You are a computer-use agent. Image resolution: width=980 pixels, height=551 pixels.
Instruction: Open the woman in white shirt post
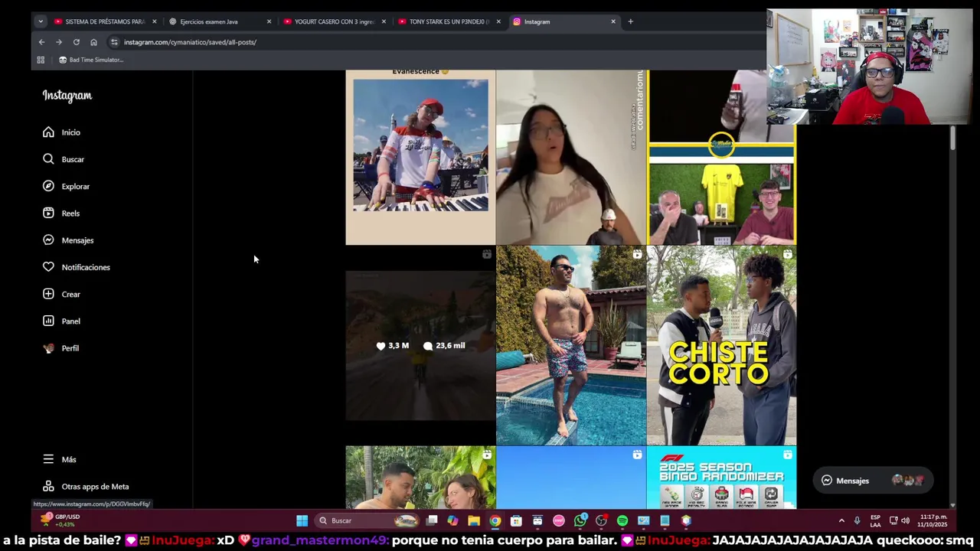pos(571,157)
